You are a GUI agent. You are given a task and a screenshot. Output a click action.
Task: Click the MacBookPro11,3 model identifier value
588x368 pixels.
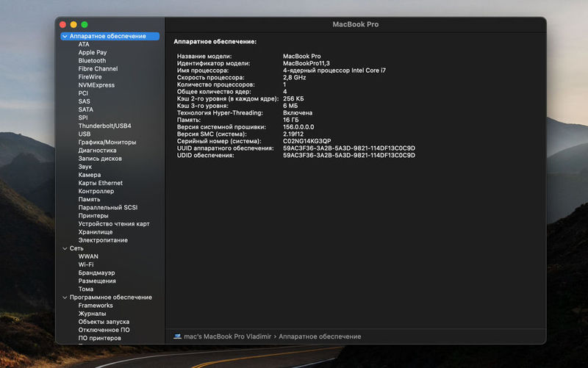(306, 63)
